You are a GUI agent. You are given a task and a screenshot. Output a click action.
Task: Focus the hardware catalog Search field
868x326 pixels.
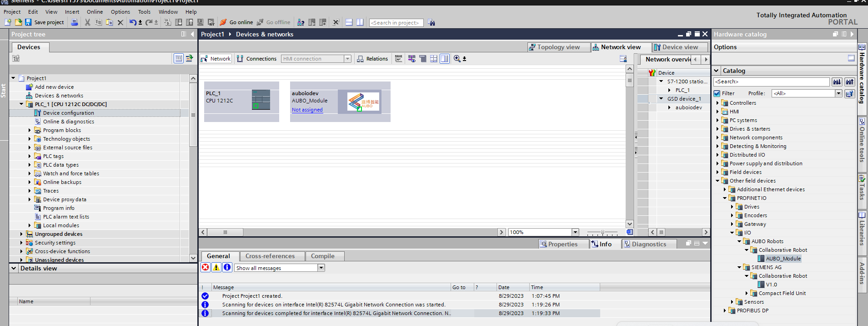[772, 82]
